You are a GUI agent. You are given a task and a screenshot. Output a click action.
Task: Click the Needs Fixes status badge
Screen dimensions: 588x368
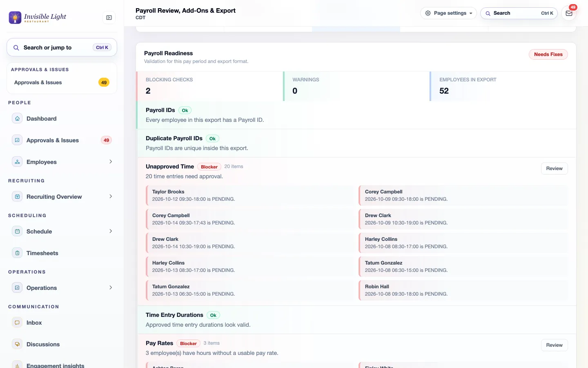(548, 54)
